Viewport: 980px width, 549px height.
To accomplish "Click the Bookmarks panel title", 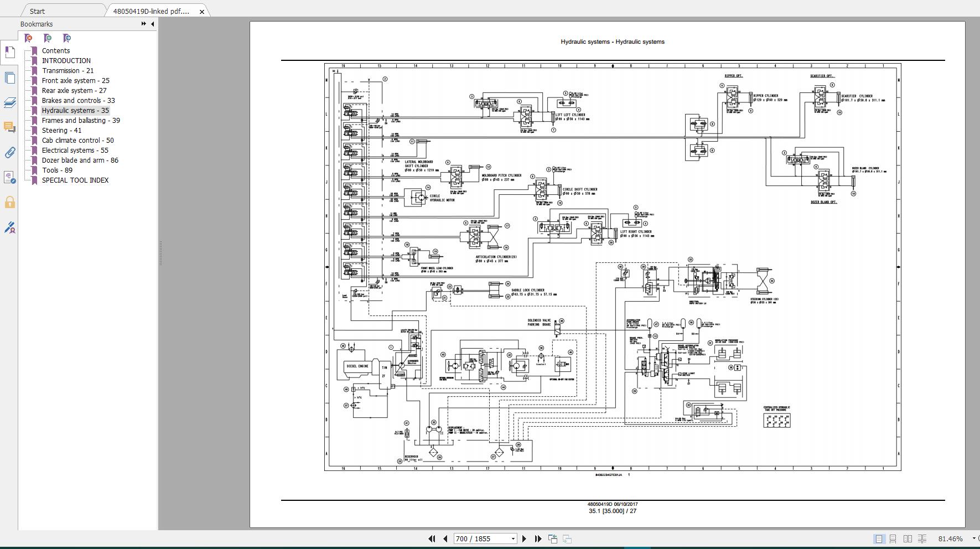I will (37, 24).
